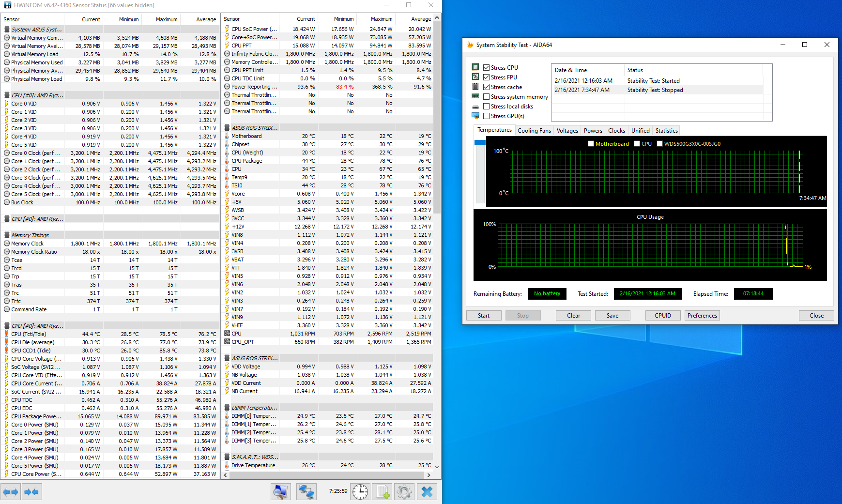The width and height of the screenshot is (842, 504).
Task: Click the horizontal scroll left arrow in right pane
Action: point(225,475)
